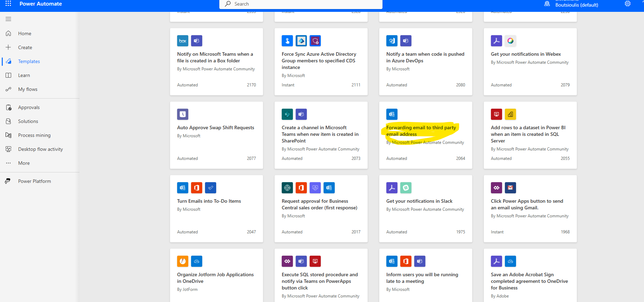Click OneDrive icon on Save Adobe Acrobat Sign card

pos(510,261)
